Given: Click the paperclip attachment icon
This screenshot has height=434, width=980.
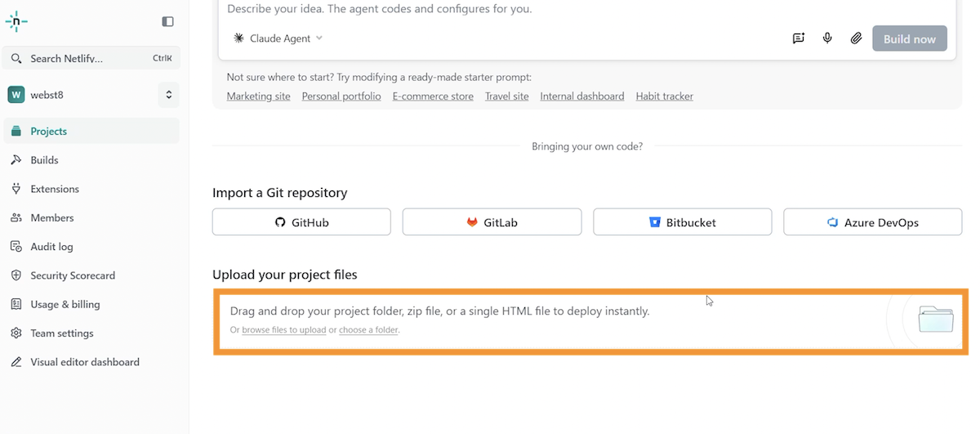Looking at the screenshot, I should [856, 38].
